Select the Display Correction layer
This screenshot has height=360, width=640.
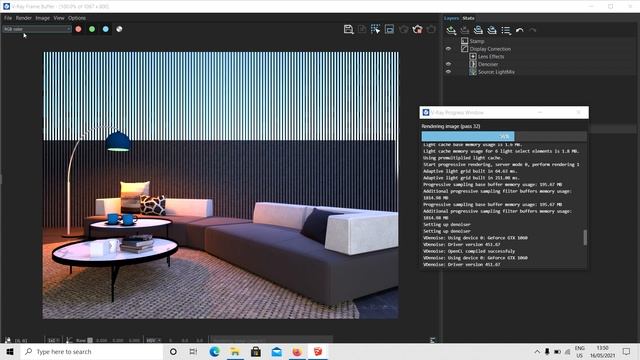click(490, 49)
